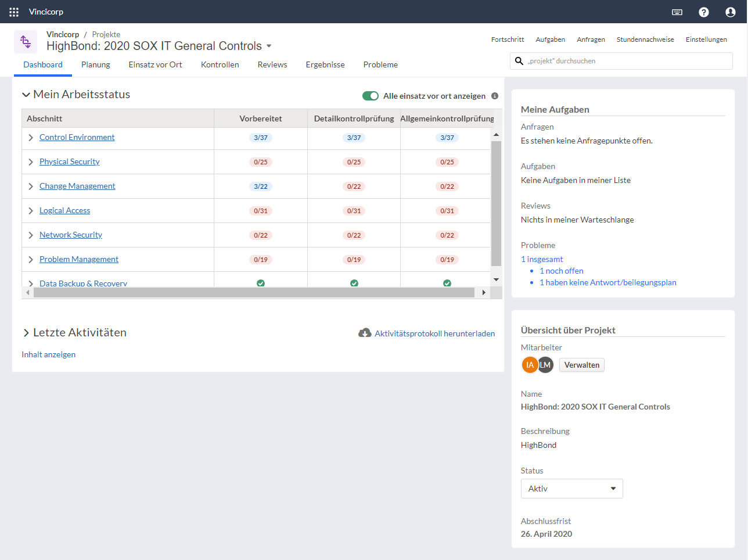Open Anfragen in top navigation

click(591, 40)
